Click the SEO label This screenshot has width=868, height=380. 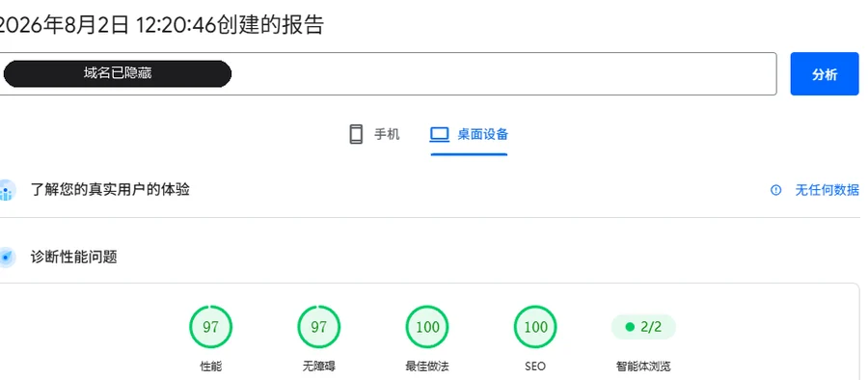tap(535, 366)
